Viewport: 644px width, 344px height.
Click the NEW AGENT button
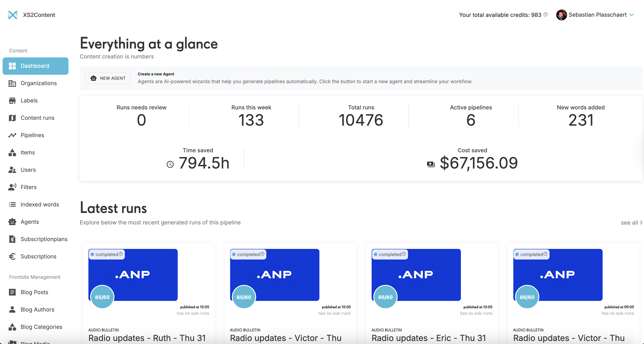[108, 78]
